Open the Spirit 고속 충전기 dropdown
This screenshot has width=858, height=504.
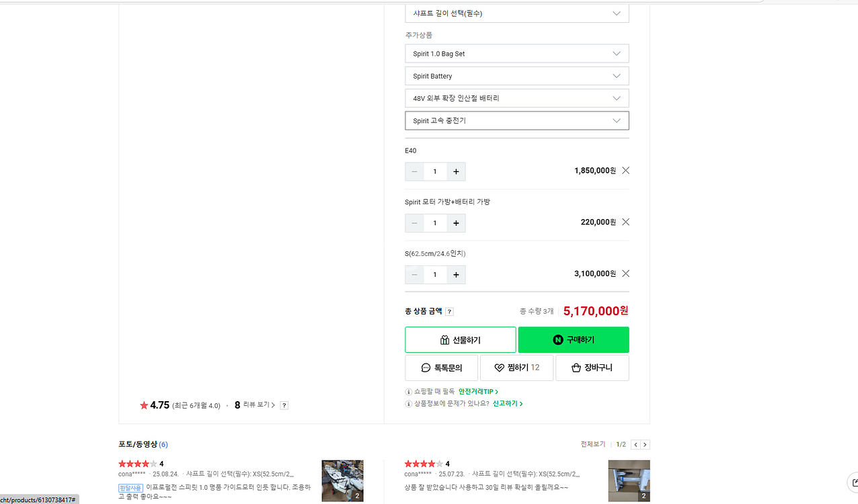pos(516,120)
